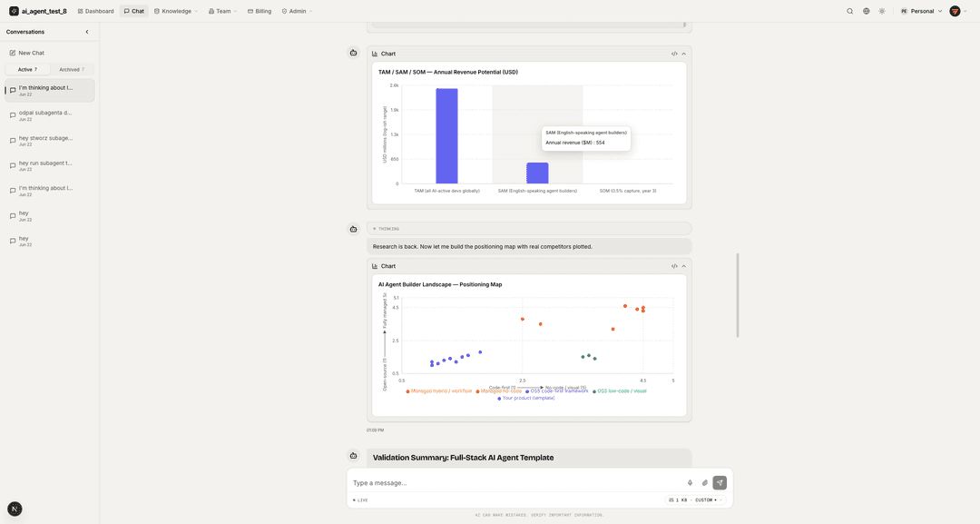Click the attachment paperclip icon
Screen dimensions: 980x524
click(x=704, y=483)
